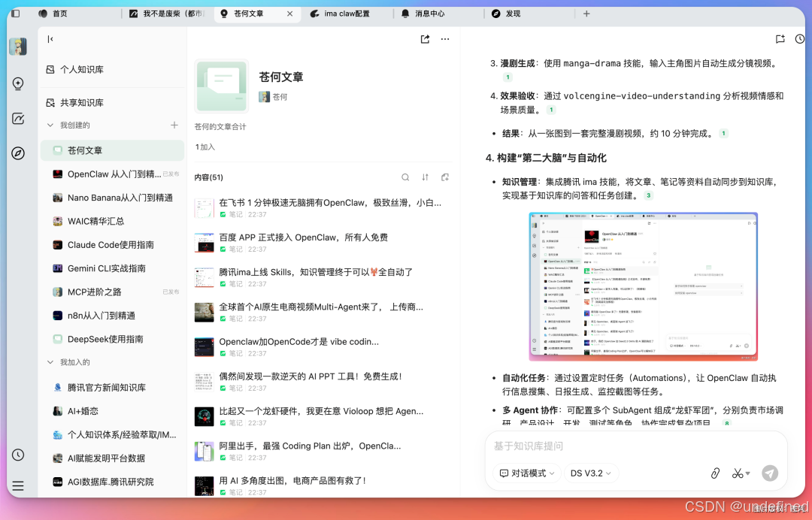
Task: Close the 苍何文章 tab
Action: tap(290, 14)
